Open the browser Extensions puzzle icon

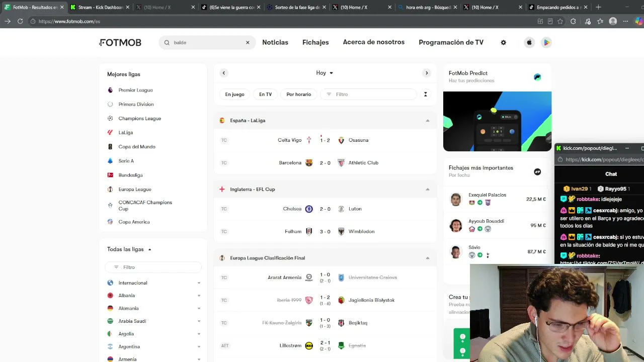573,21
